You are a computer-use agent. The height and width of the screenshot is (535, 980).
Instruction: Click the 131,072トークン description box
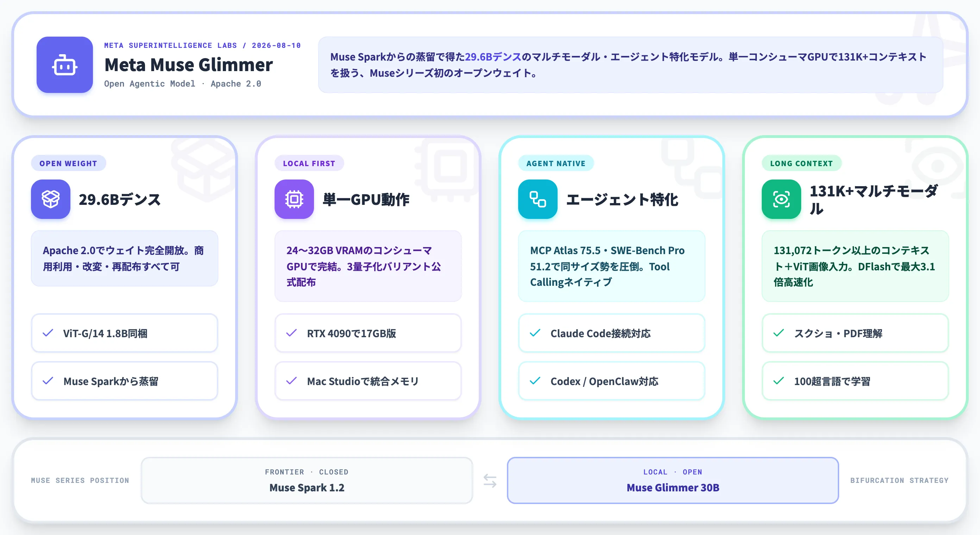[x=855, y=266]
